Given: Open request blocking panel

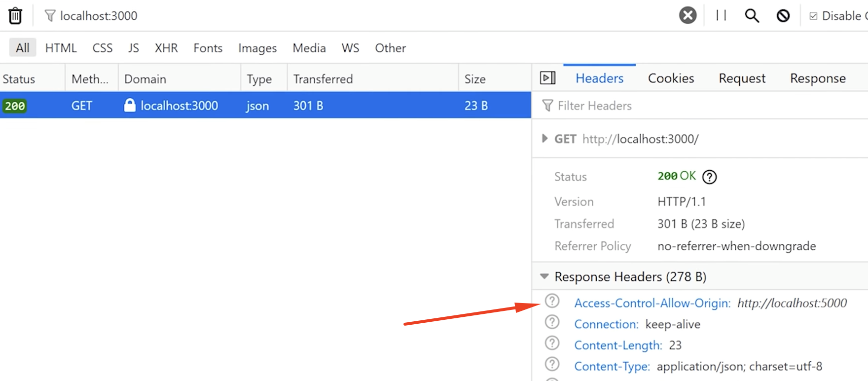Looking at the screenshot, I should [783, 16].
